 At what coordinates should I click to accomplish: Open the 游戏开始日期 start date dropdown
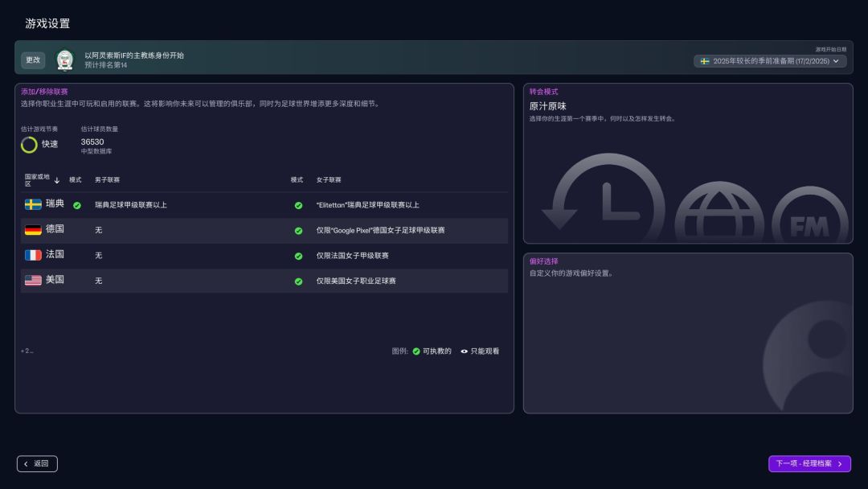pos(770,61)
